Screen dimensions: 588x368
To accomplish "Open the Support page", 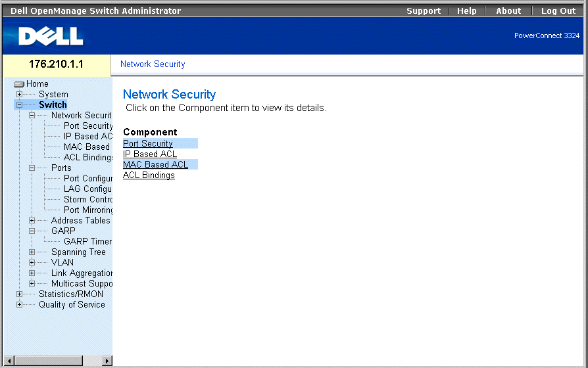I will (424, 11).
